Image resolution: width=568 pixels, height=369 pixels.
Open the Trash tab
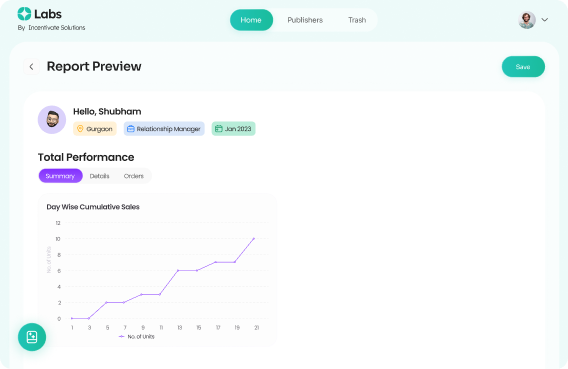357,20
